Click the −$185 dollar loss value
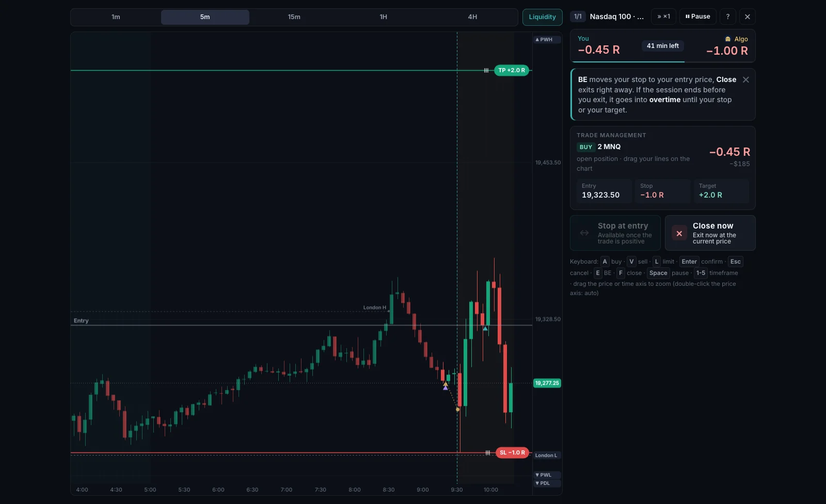The image size is (826, 504). coord(740,164)
